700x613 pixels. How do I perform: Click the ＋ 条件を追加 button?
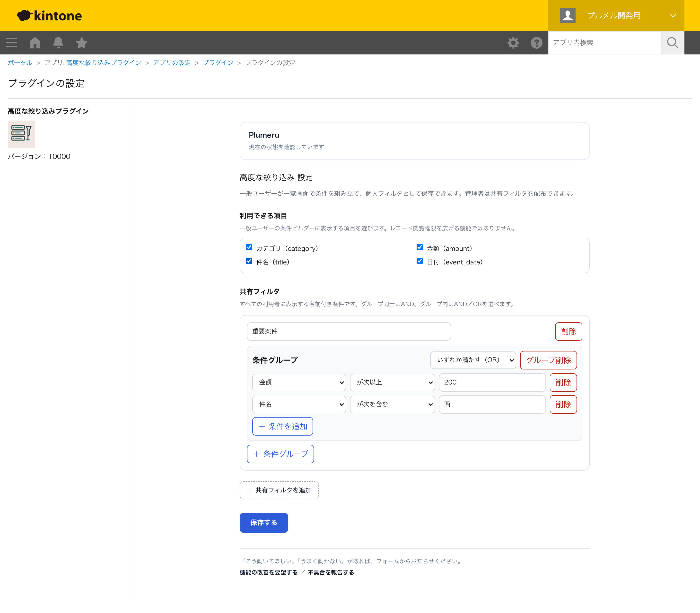tap(283, 426)
